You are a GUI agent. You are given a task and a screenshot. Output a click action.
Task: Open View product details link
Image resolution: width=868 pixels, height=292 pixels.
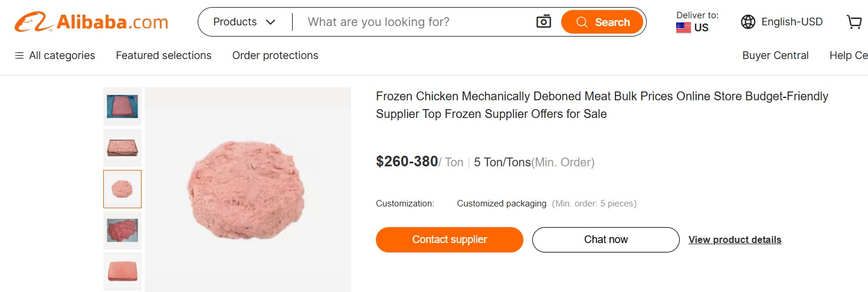pos(735,239)
